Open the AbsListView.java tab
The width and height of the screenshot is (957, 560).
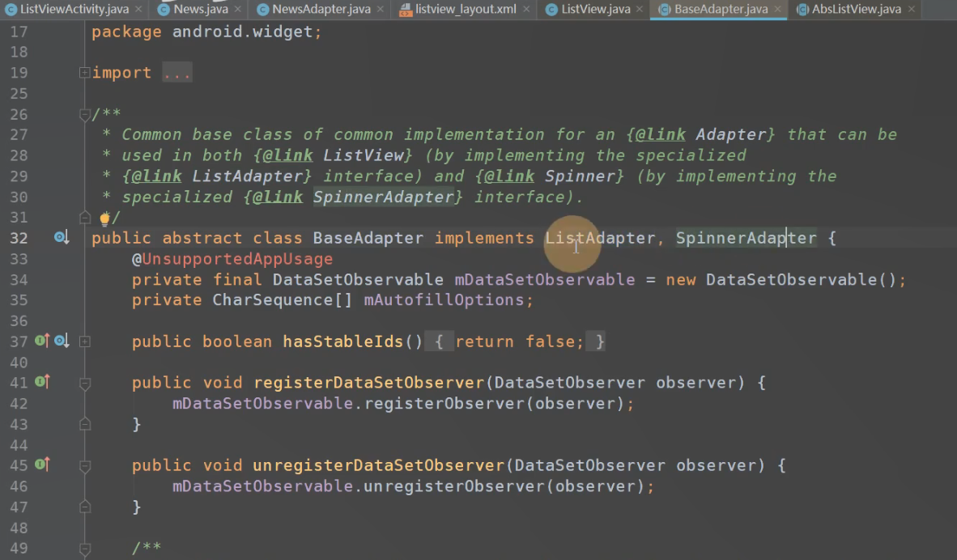(856, 9)
